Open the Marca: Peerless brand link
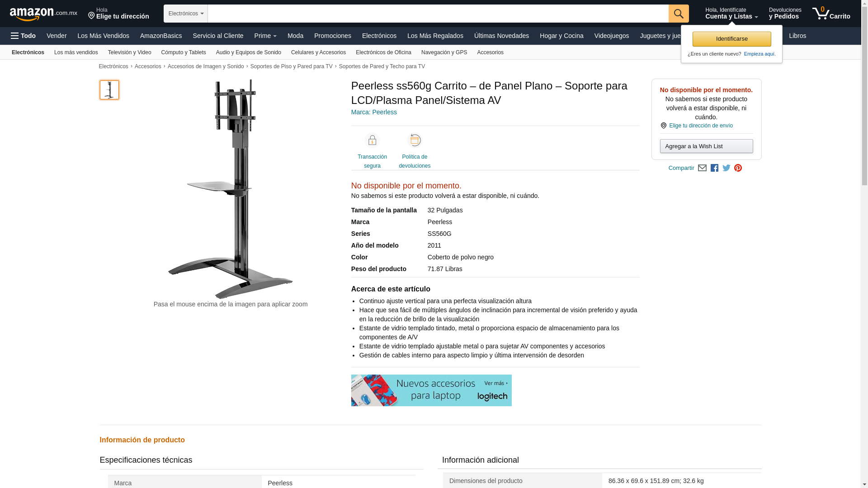This screenshot has width=868, height=488. (x=374, y=112)
